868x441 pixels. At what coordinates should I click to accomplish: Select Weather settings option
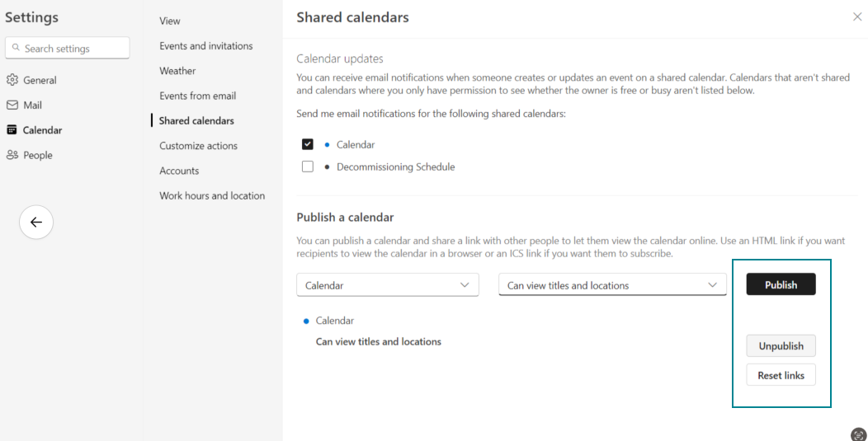tap(177, 71)
